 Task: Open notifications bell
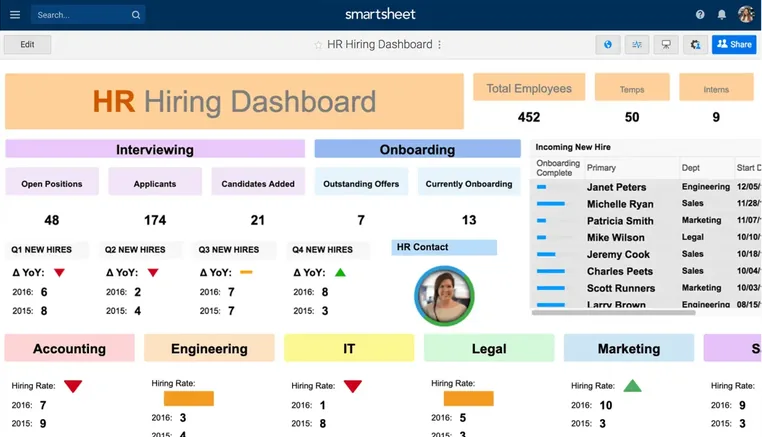tap(722, 15)
